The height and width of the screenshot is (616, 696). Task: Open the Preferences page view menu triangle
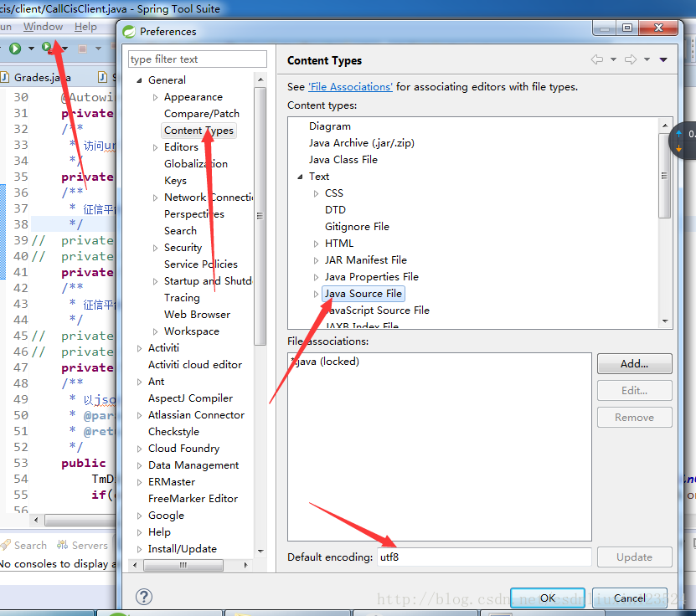663,59
